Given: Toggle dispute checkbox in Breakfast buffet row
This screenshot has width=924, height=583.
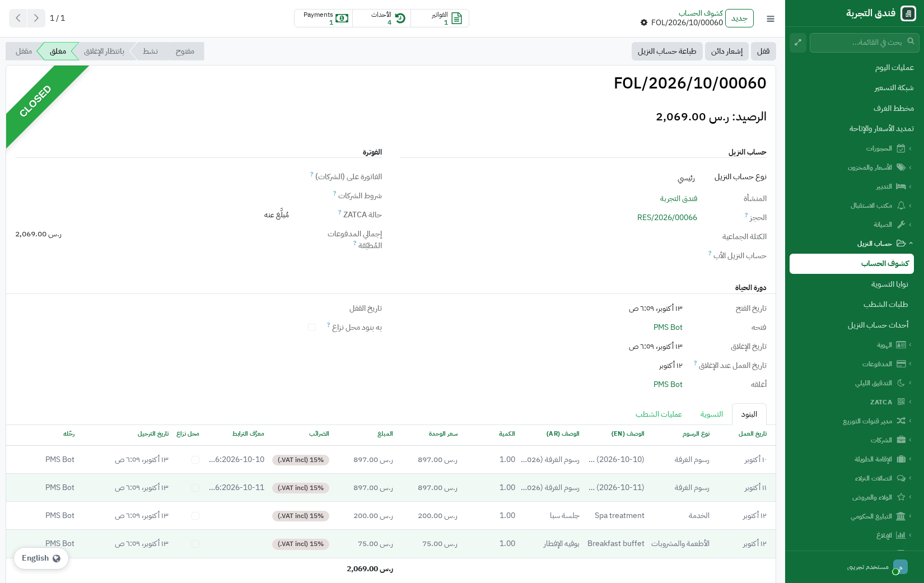Looking at the screenshot, I should (195, 544).
